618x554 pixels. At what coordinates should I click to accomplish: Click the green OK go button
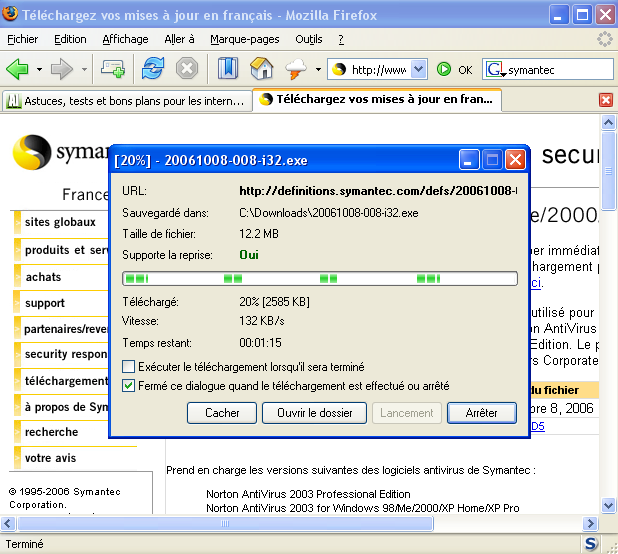454,70
